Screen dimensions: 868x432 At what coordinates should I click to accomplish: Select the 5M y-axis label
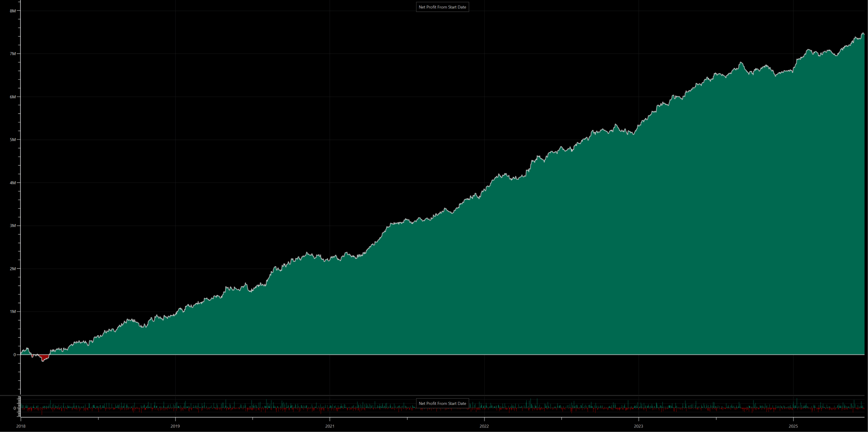13,140
